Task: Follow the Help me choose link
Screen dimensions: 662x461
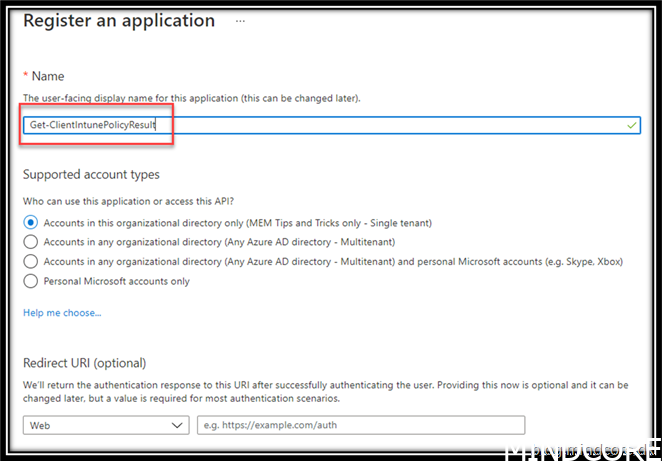Action: [x=62, y=313]
